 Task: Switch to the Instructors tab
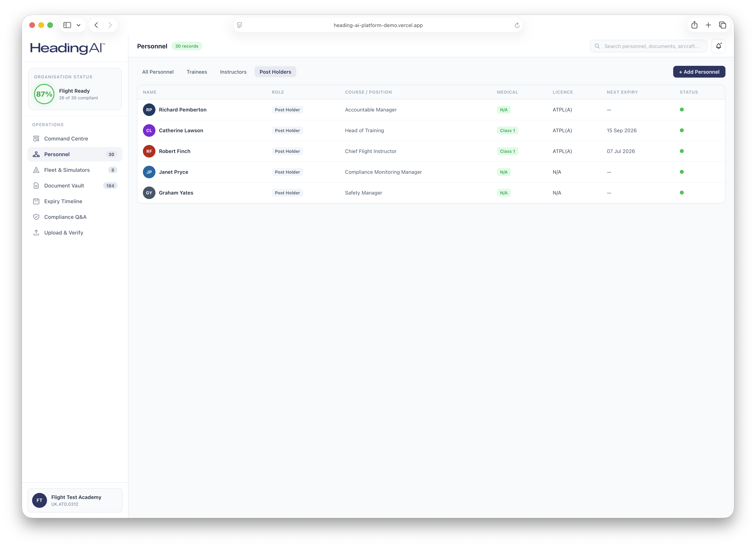[x=233, y=72]
